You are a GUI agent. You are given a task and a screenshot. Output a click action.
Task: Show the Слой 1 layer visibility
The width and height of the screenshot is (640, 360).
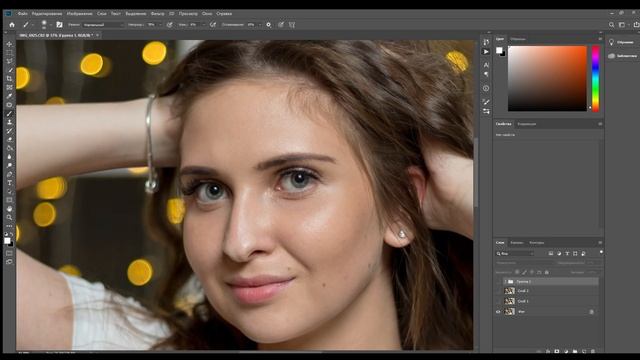click(498, 301)
